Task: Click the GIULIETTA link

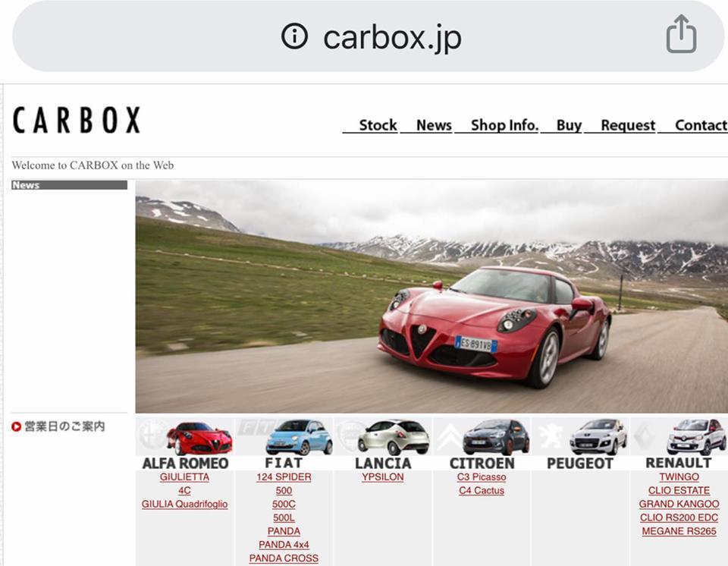Action: point(184,477)
